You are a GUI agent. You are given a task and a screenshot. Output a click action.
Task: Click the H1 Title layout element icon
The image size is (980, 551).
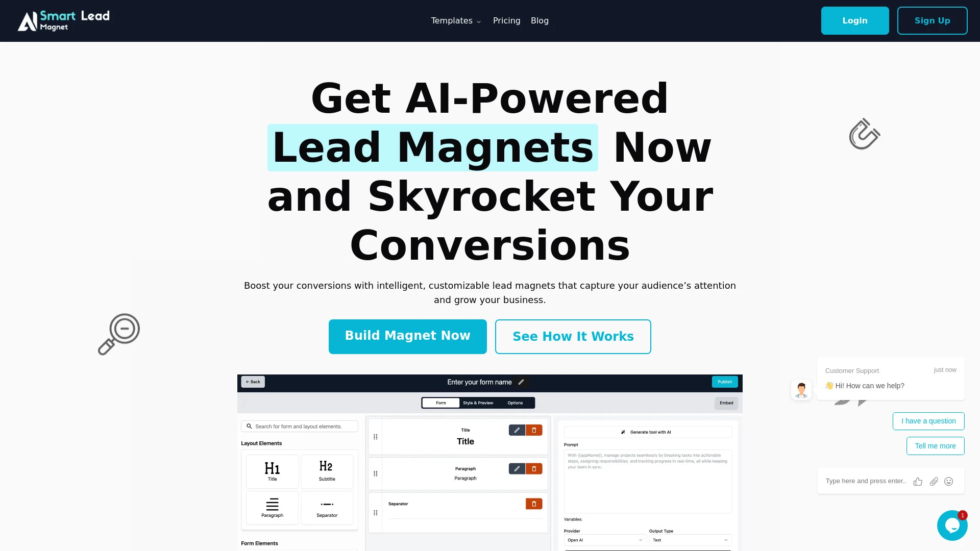coord(272,470)
